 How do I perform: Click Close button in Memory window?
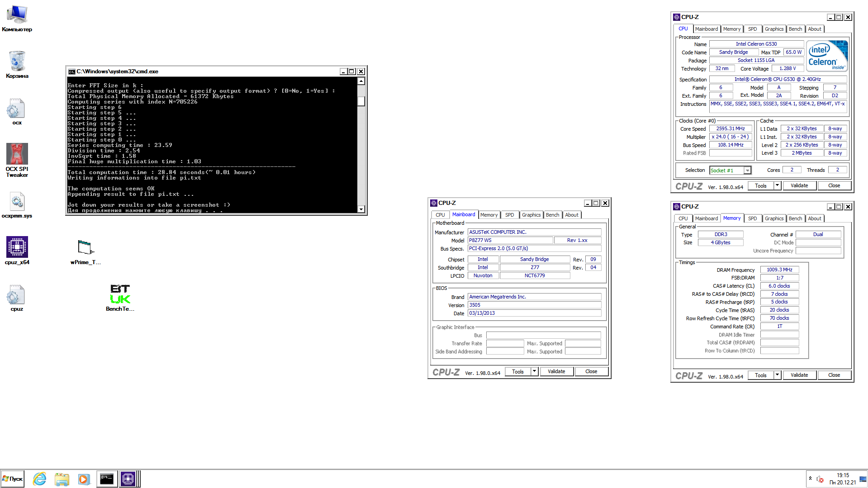pyautogui.click(x=834, y=375)
